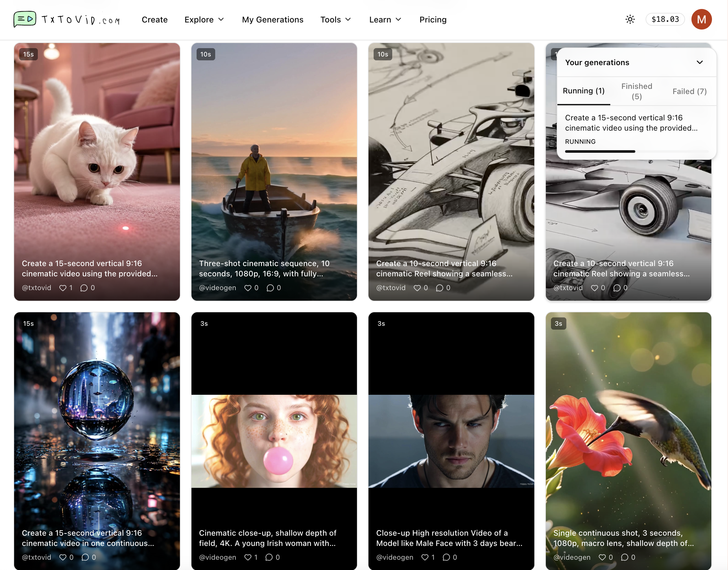
Task: Open comments on bubble gum woman video
Action: (x=269, y=557)
